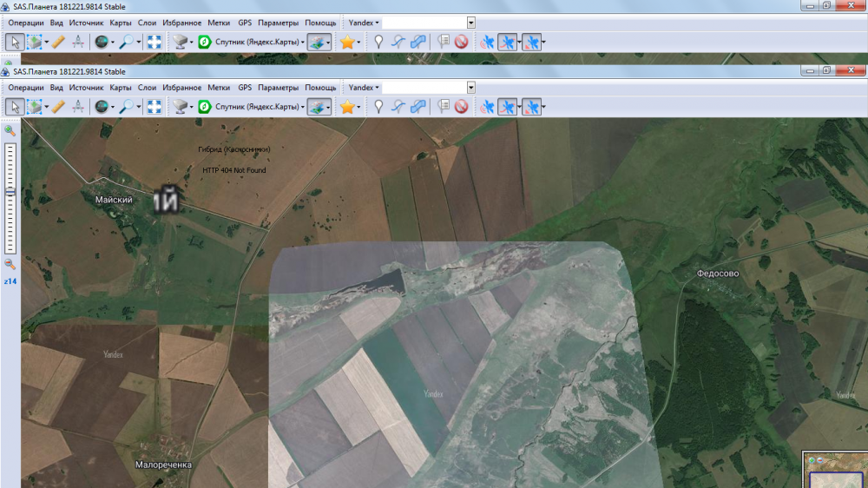This screenshot has width=868, height=488.
Task: Toggle GPS receiver connection icon in front window
Action: click(x=488, y=107)
